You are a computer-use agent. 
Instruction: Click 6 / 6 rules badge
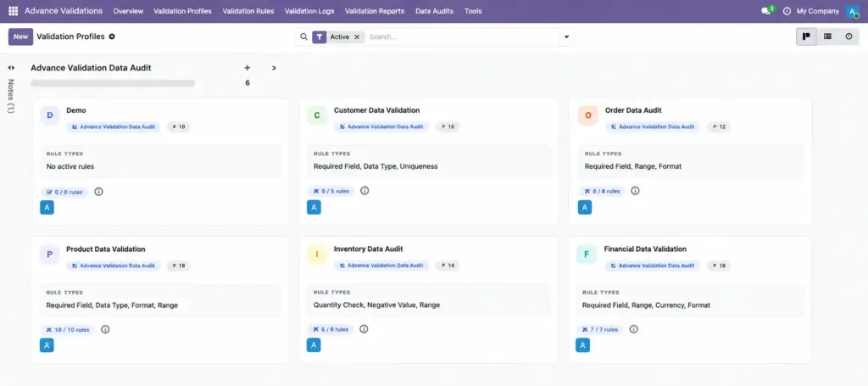331,329
